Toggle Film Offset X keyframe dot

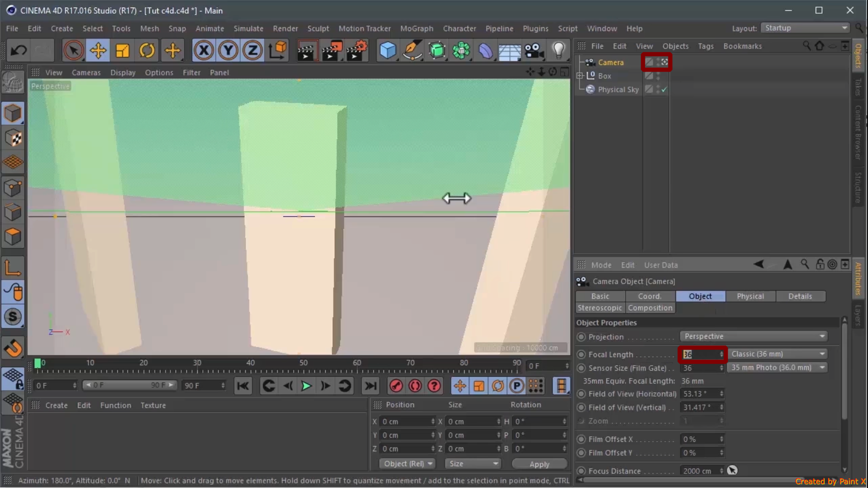[581, 439]
